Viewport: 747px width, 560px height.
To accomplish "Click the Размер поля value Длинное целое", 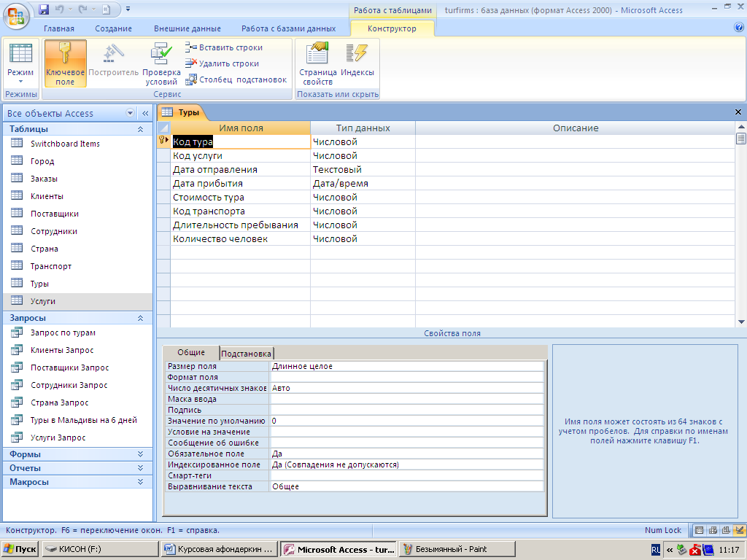I will coord(407,366).
